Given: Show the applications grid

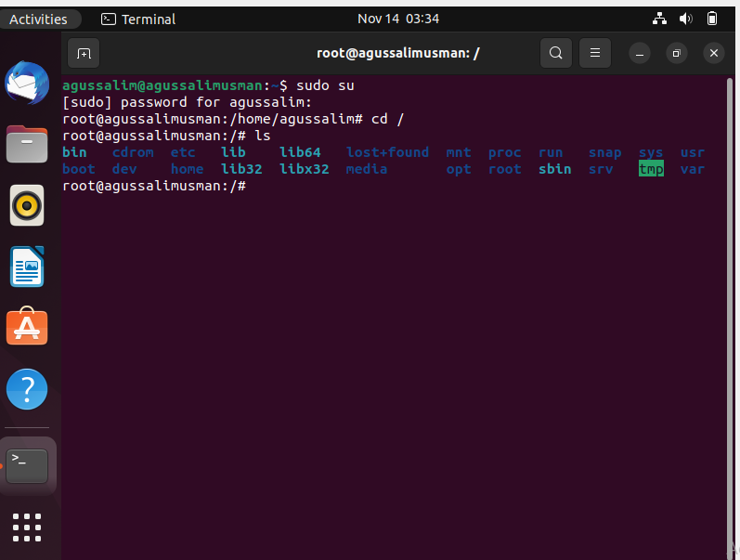Looking at the screenshot, I should pyautogui.click(x=27, y=527).
